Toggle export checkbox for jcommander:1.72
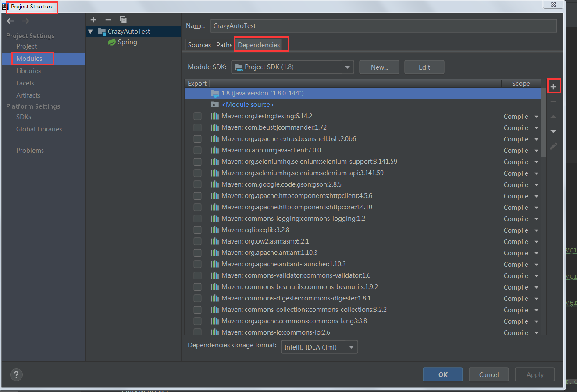This screenshot has height=392, width=577. 197,127
